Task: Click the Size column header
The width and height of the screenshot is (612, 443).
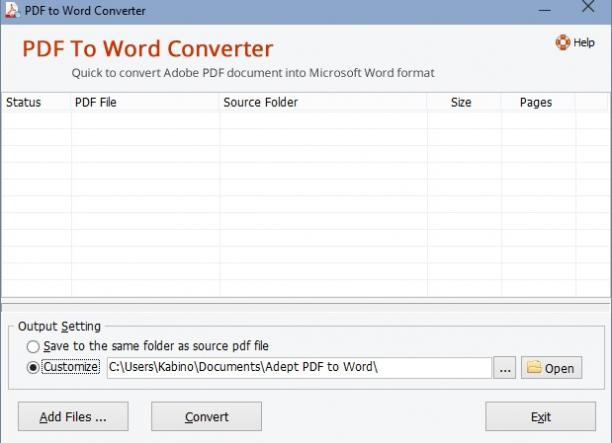Action: coord(464,103)
